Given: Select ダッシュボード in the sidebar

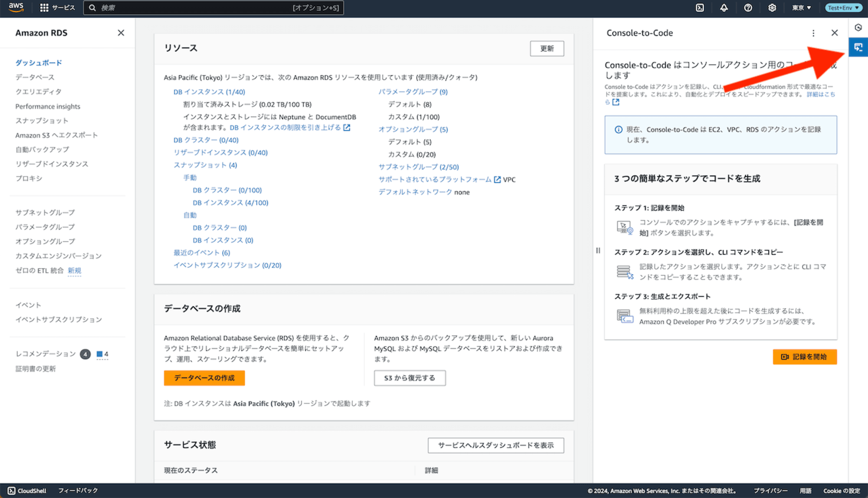Looking at the screenshot, I should coord(39,63).
